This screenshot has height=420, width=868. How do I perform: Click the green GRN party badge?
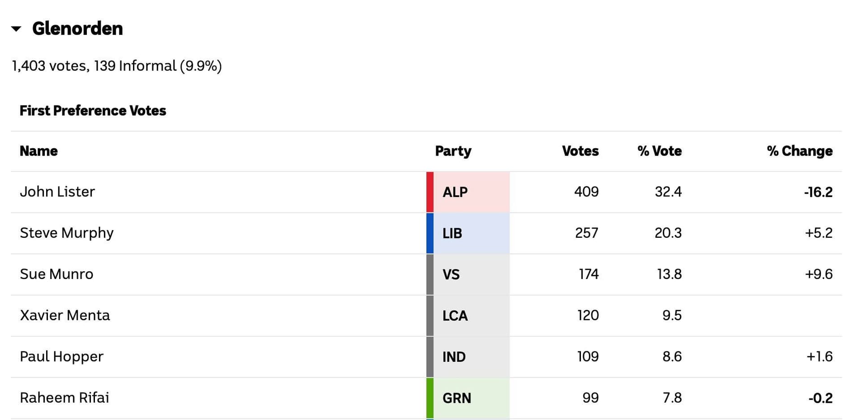pyautogui.click(x=467, y=398)
